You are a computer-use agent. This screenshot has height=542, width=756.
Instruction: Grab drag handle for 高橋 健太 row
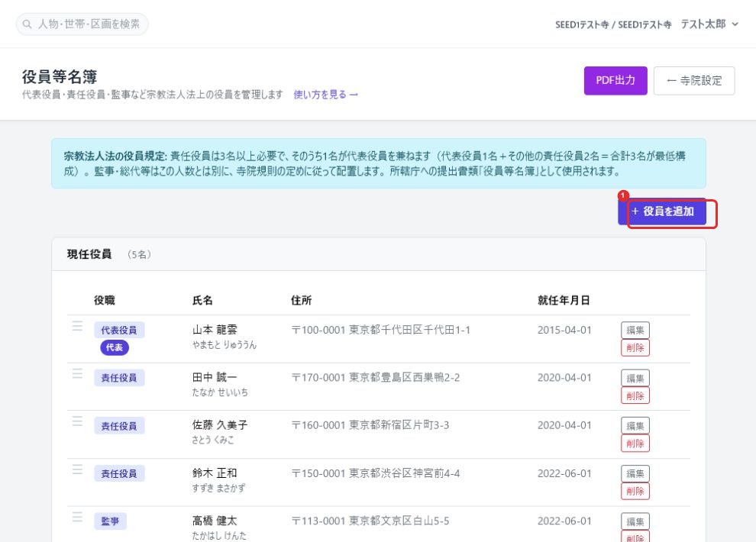pos(77,517)
